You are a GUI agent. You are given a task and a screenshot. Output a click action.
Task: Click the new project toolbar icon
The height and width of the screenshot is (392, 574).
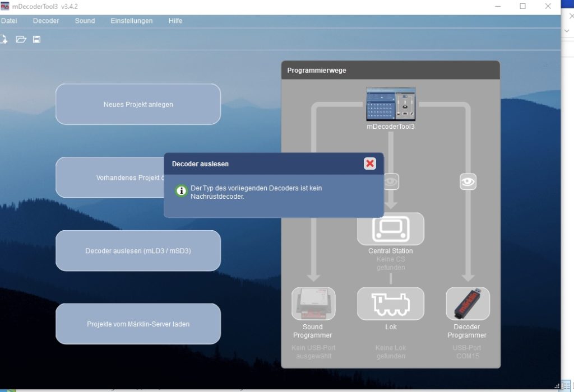click(x=3, y=40)
